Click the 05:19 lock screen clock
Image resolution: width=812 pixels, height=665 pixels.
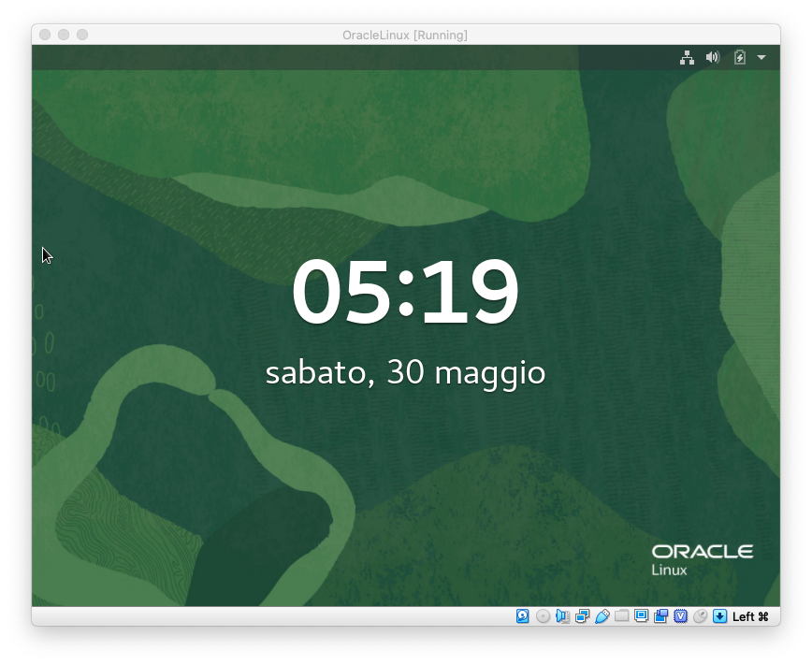(405, 292)
